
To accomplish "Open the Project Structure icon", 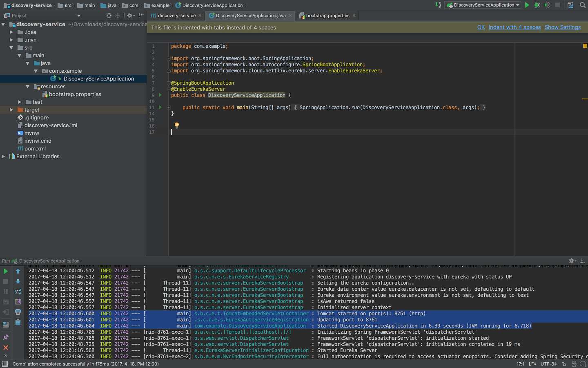I will tap(570, 5).
